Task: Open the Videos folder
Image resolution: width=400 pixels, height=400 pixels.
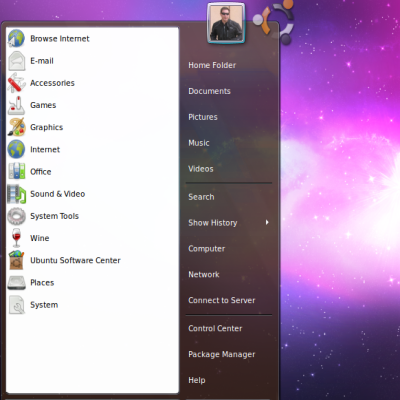Action: click(201, 169)
